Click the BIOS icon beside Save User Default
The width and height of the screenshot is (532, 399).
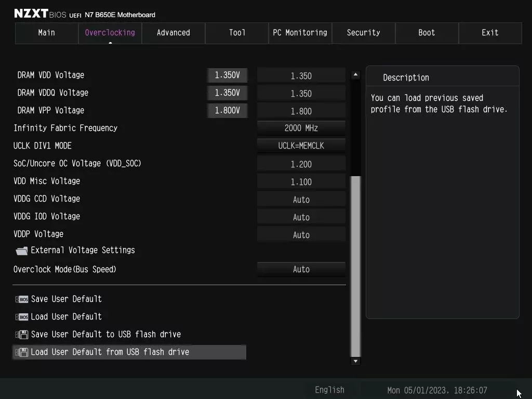(22, 299)
